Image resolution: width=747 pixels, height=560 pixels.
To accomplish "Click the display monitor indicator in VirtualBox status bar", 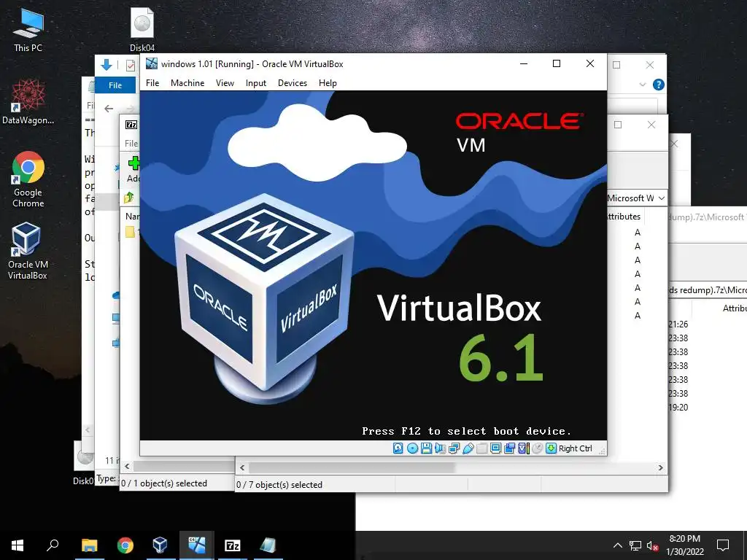I will [495, 448].
